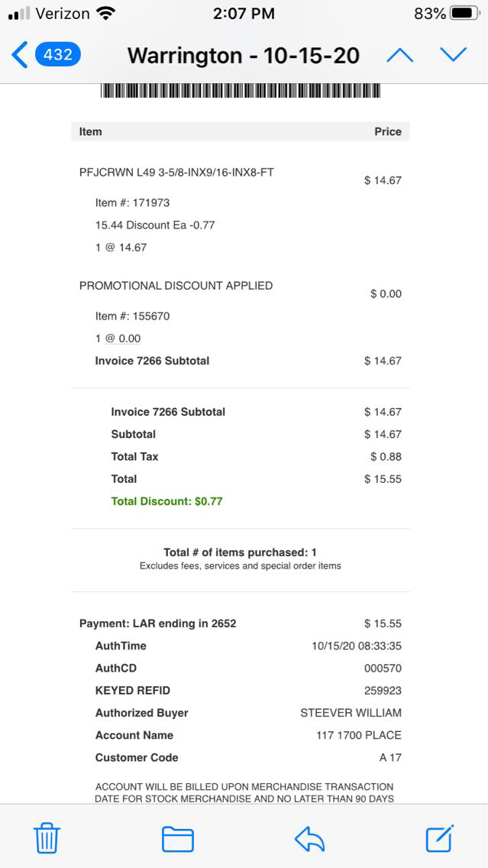
Task: Tap the barcode image at the top
Action: tap(241, 91)
